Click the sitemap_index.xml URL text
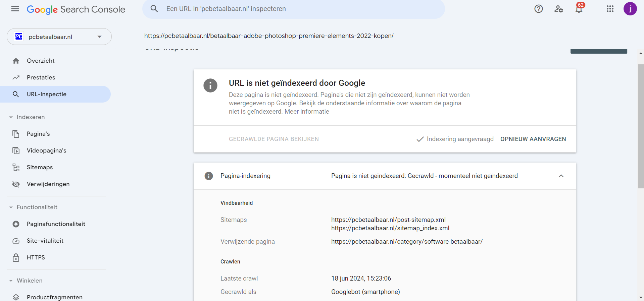Image resolution: width=644 pixels, height=301 pixels. (x=390, y=228)
